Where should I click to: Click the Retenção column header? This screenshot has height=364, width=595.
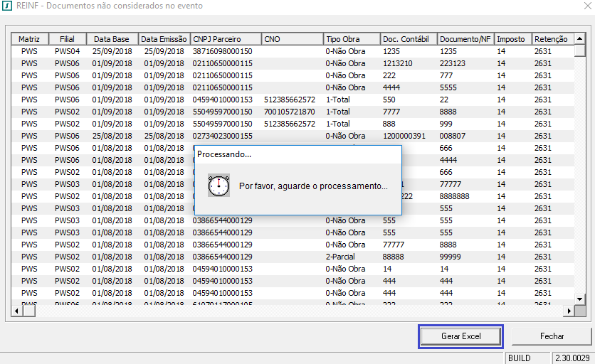pos(551,39)
